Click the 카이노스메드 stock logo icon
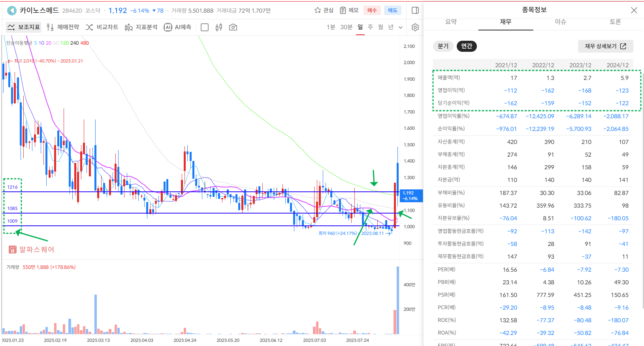Image resolution: width=644 pixels, height=346 pixels. tap(12, 11)
